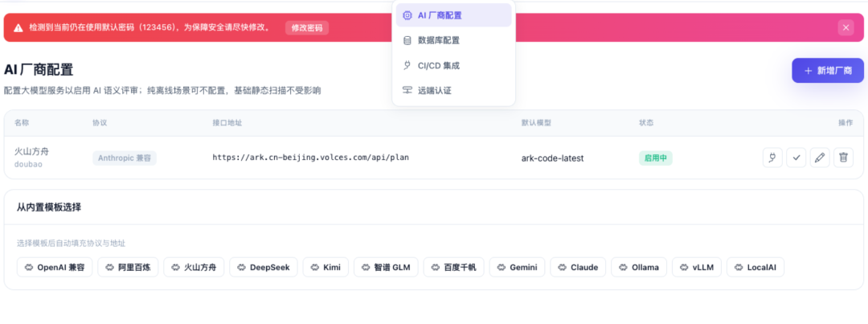The width and height of the screenshot is (868, 324).
Task: Select the Claude template
Action: (578, 268)
